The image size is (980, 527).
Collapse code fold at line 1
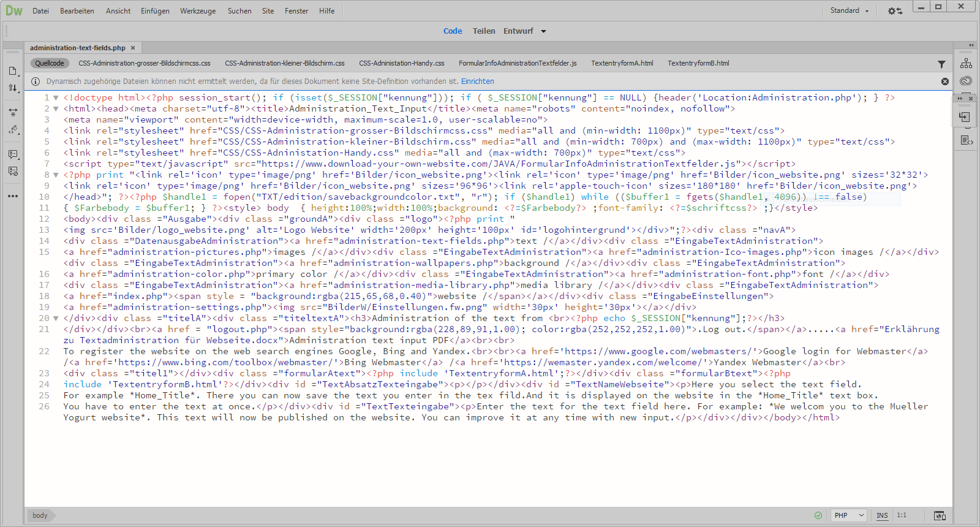tap(56, 98)
